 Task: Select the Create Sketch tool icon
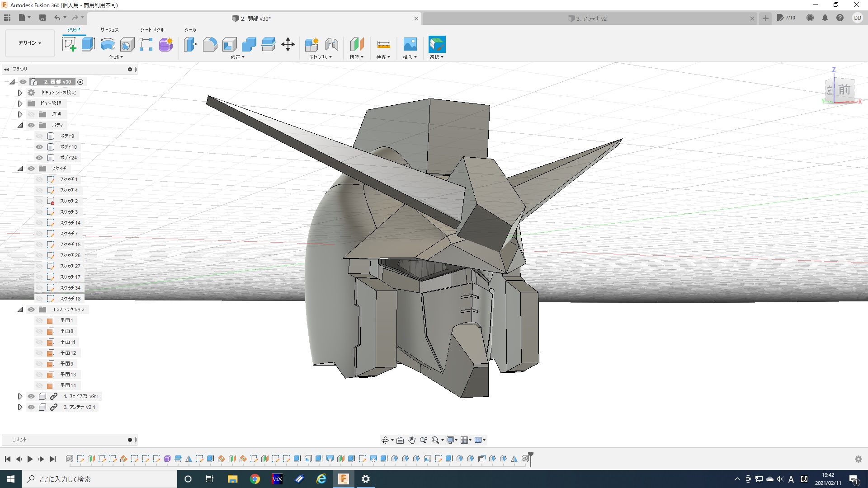tap(69, 44)
